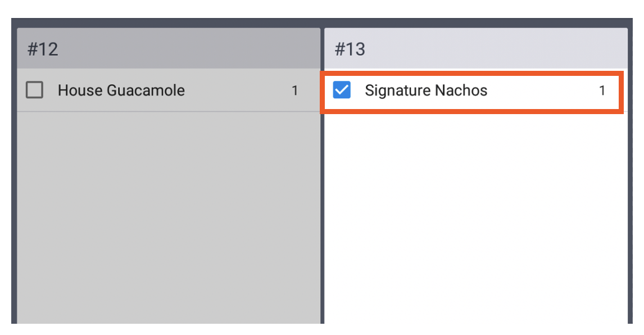Viewport: 644px width, 335px height.
Task: Click the ticket header labeled #12
Action: pos(169,48)
